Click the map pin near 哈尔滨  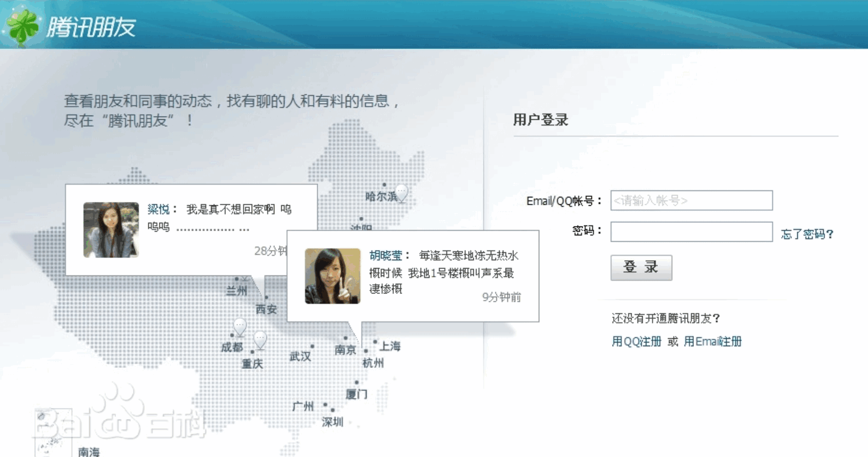[x=402, y=193]
